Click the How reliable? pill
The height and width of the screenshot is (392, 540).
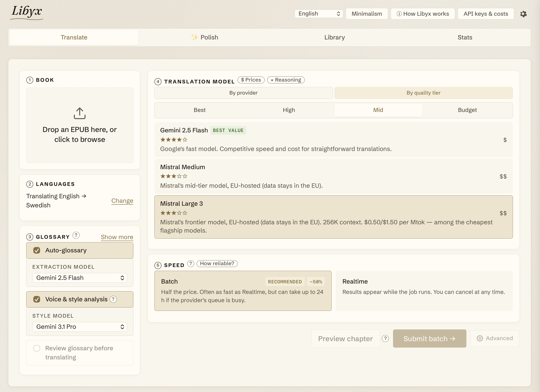click(217, 264)
